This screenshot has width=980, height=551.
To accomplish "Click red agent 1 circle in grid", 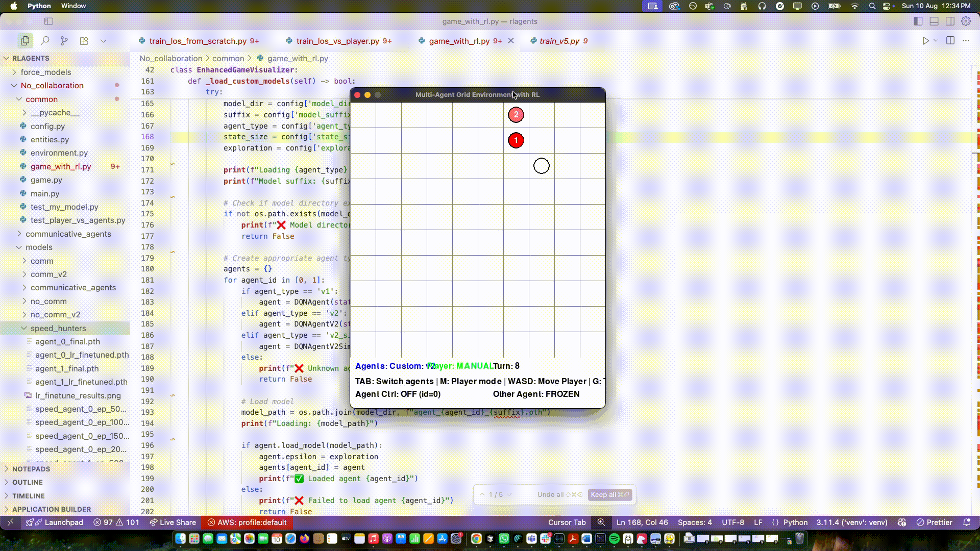I will (516, 140).
